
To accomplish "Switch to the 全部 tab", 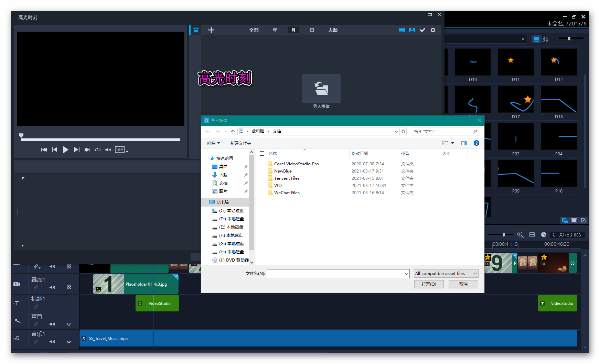I will point(254,30).
